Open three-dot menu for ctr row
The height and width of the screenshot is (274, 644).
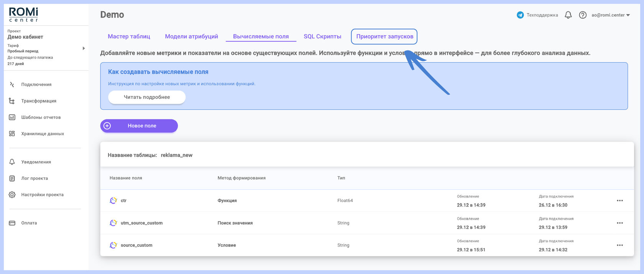click(x=620, y=201)
